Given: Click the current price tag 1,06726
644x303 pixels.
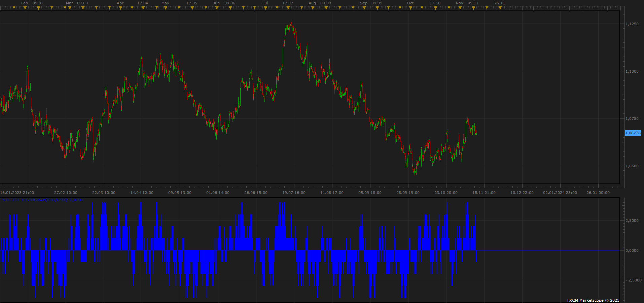Looking at the screenshot, I should [633, 133].
